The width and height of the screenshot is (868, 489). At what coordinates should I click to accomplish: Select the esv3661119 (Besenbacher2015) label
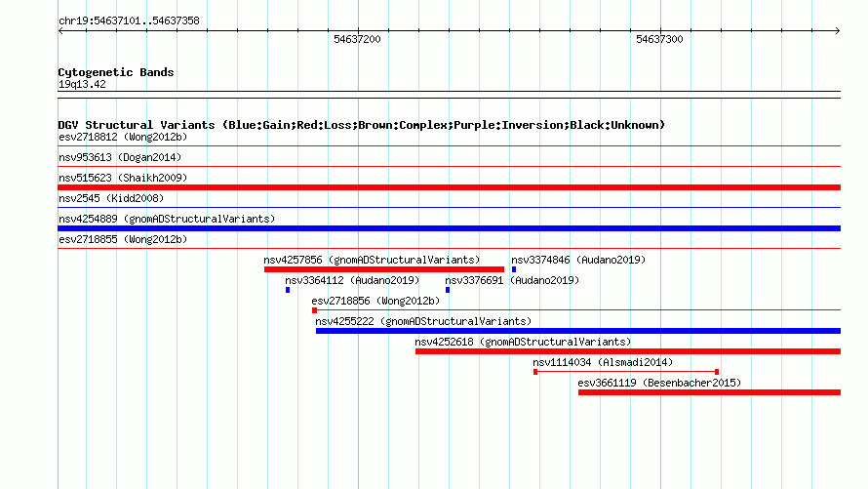click(x=659, y=383)
